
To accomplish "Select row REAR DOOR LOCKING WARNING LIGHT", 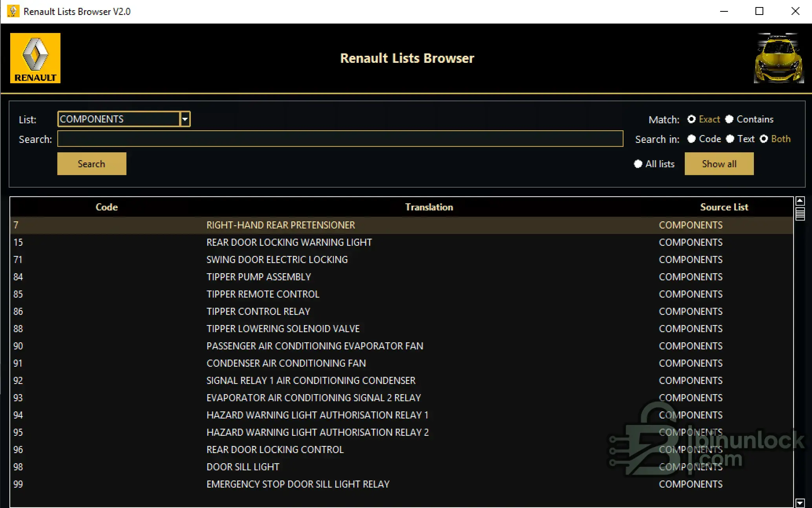I will [401, 242].
